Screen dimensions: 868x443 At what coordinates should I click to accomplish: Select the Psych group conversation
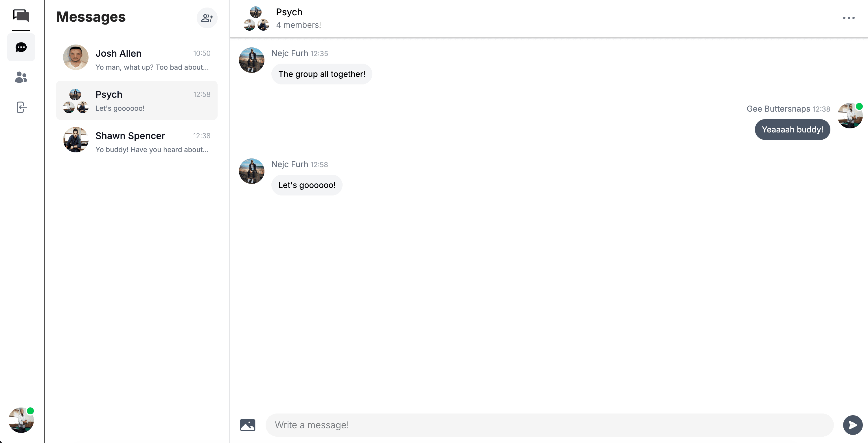[137, 100]
